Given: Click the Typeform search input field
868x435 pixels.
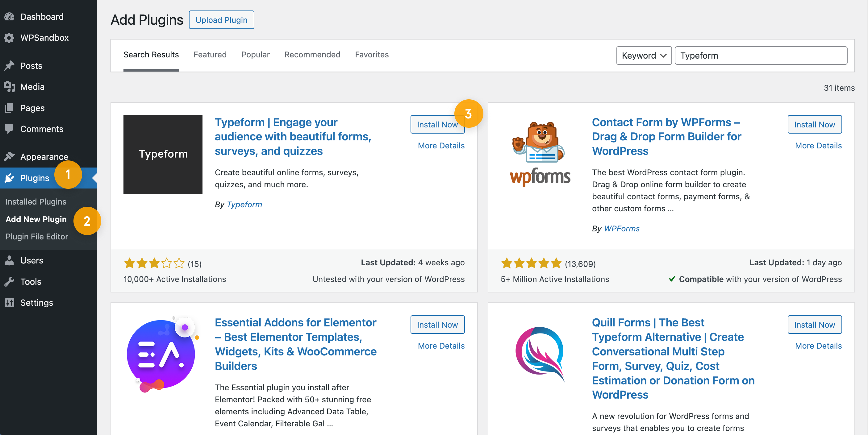Looking at the screenshot, I should click(x=761, y=55).
